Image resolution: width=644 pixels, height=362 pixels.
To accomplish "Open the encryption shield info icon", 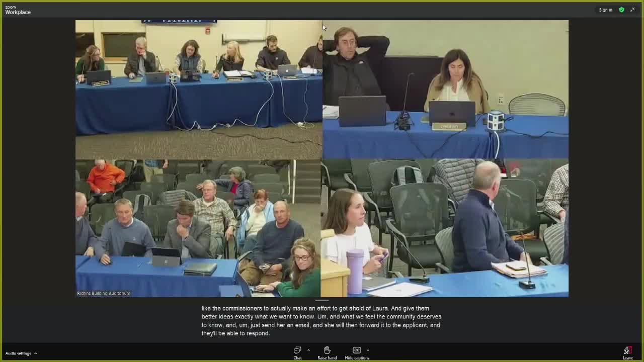I will 622,10.
